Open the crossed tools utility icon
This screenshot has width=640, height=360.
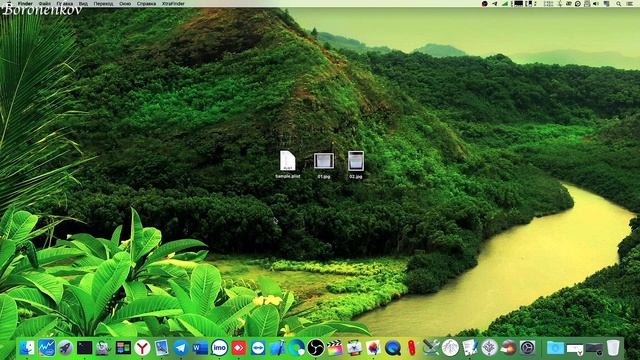coord(431,348)
